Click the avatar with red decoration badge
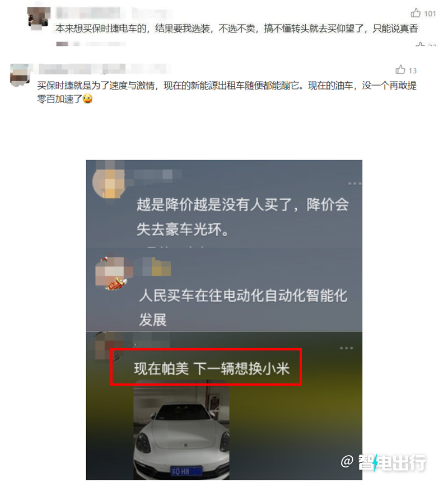Image resolution: width=448 pixels, height=487 pixels. pyautogui.click(x=113, y=273)
